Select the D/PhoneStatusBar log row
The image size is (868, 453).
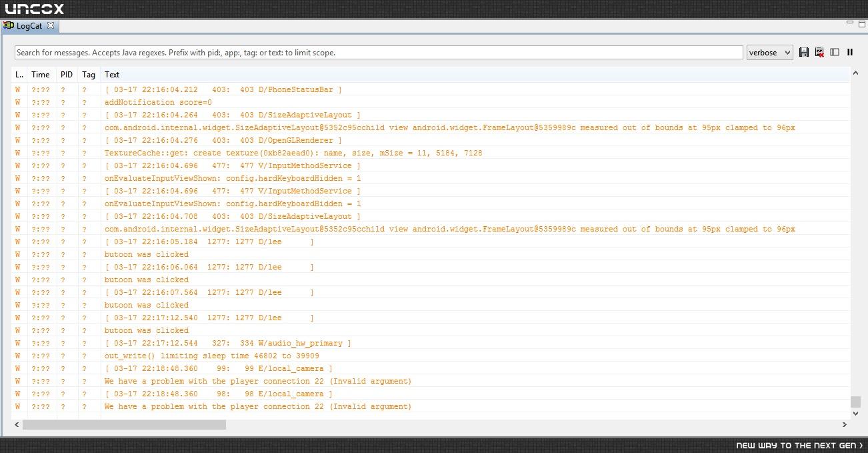[x=431, y=89]
